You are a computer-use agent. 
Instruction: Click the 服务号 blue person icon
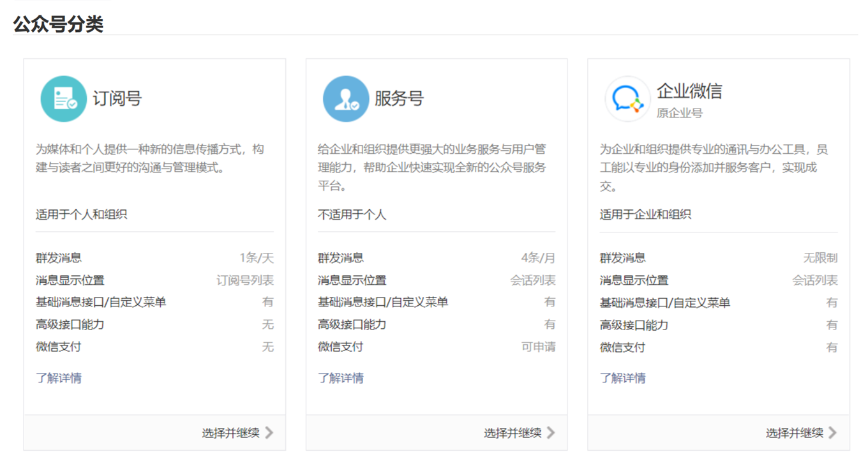click(345, 99)
